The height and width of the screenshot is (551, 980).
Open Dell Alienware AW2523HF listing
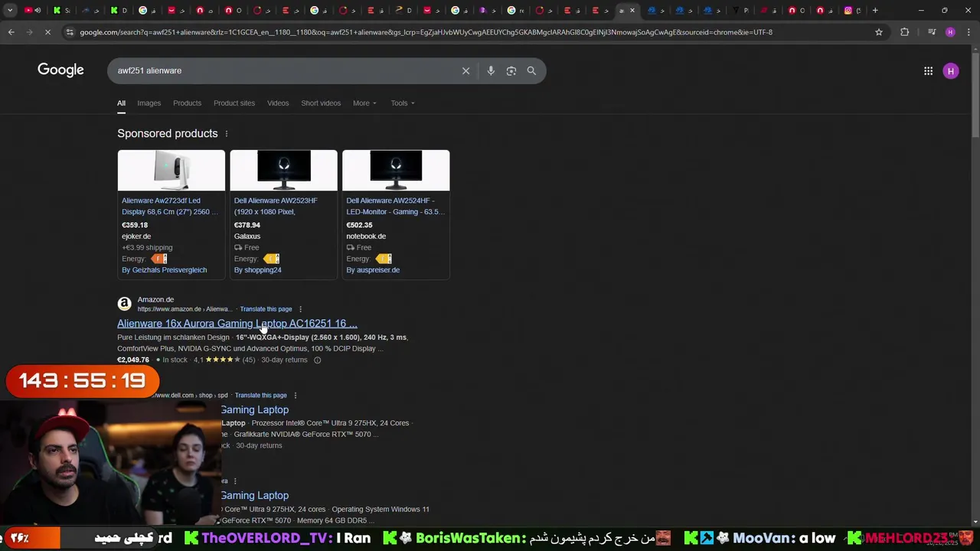(x=276, y=206)
